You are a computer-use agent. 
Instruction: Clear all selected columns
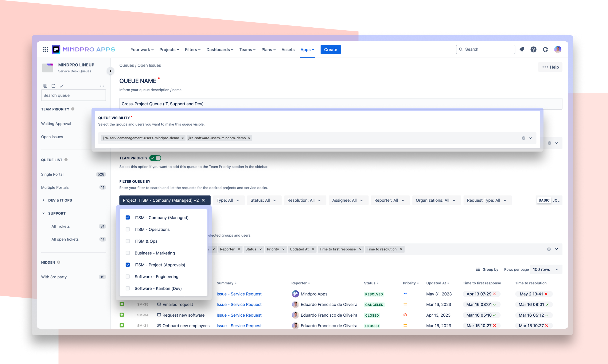coord(549,249)
